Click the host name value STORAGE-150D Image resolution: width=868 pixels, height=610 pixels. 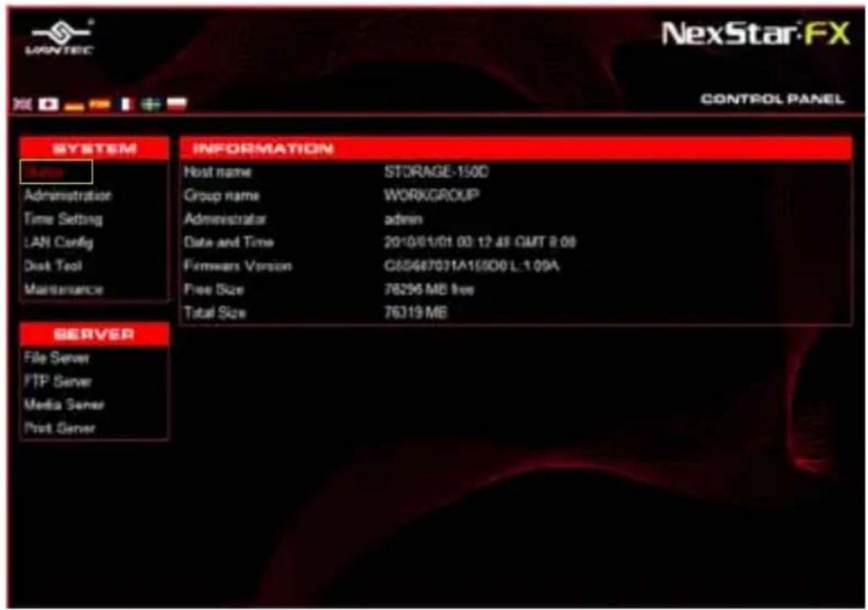coord(436,172)
